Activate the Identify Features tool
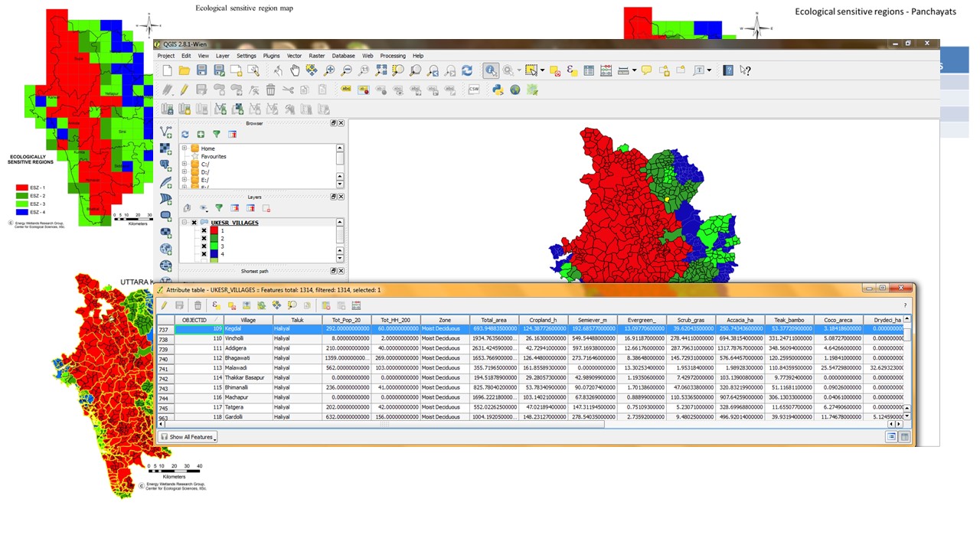The image size is (980, 551). (491, 70)
